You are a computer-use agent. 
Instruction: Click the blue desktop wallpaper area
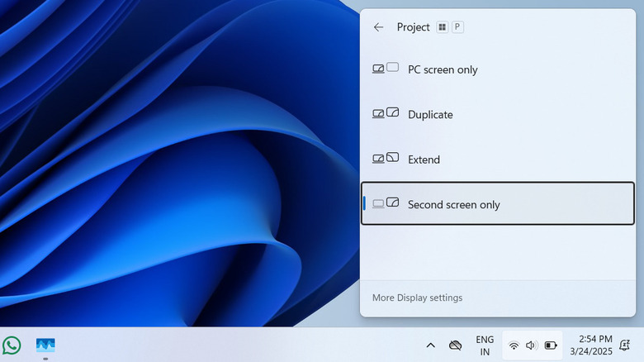point(165,165)
